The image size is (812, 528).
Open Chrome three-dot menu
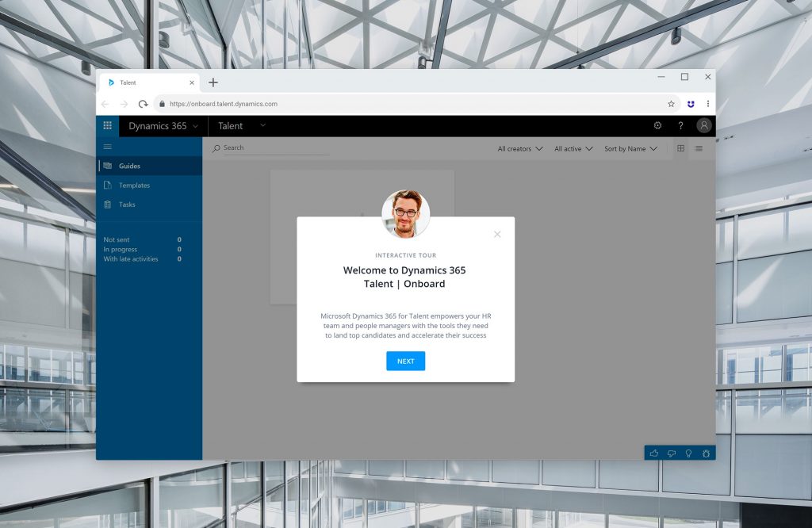[708, 104]
